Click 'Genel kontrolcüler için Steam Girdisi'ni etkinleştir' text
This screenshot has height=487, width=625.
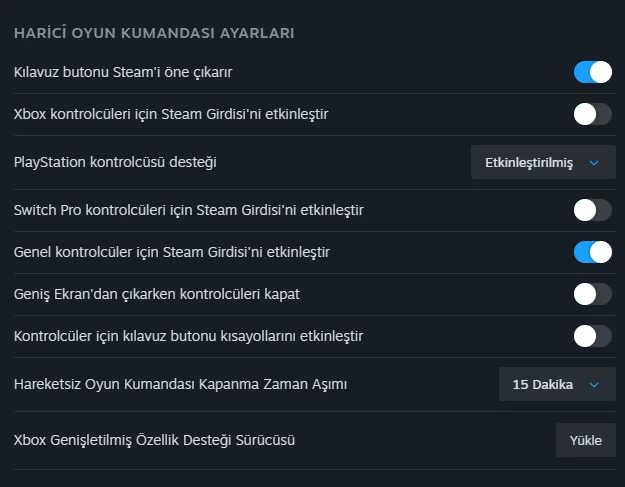click(172, 252)
